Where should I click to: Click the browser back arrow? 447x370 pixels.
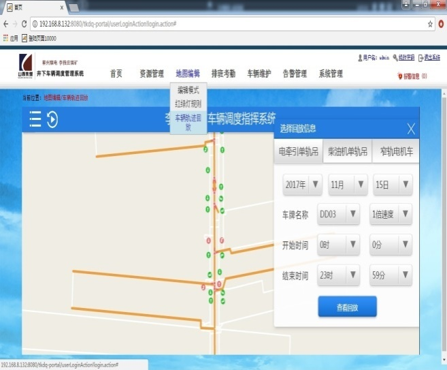(x=6, y=24)
